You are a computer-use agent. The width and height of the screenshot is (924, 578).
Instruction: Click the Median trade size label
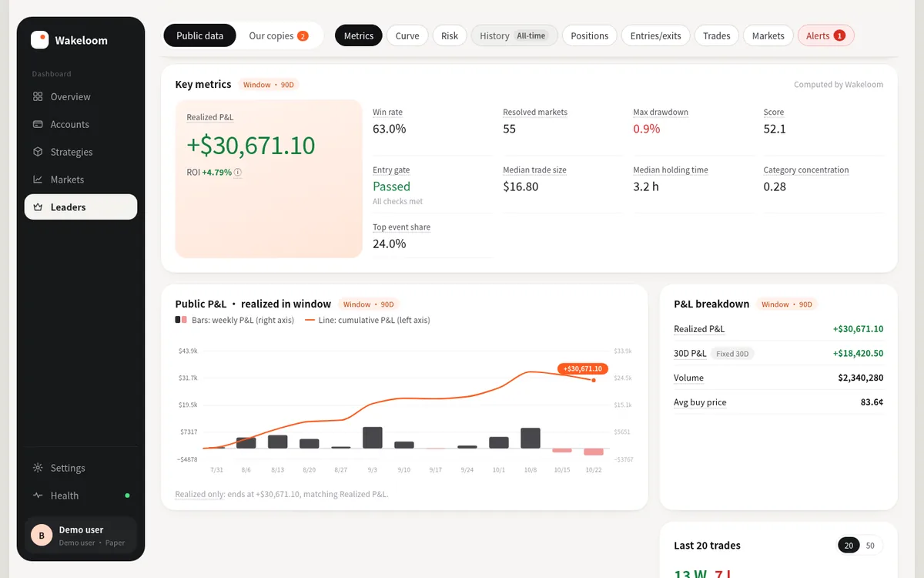click(534, 170)
